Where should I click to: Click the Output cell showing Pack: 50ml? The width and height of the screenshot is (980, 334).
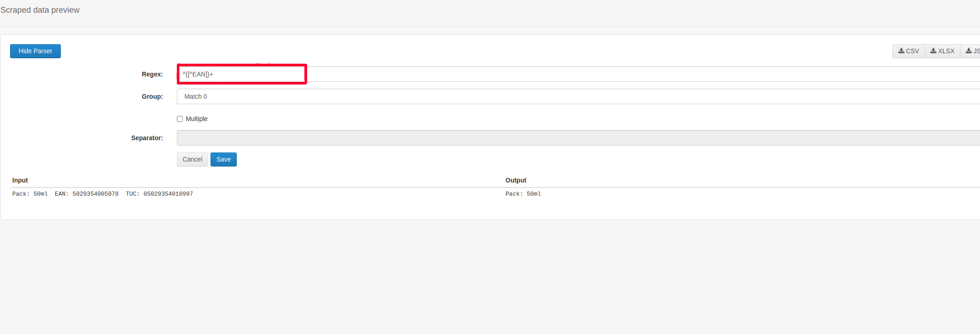(523, 194)
